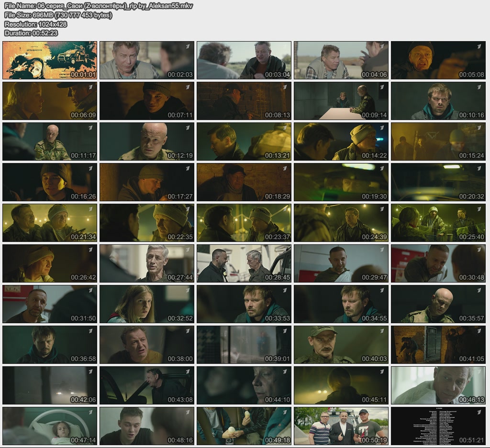The width and height of the screenshot is (490, 448).
Task: Open the end credits thumbnail at 00:51:21
Action: [x=438, y=426]
